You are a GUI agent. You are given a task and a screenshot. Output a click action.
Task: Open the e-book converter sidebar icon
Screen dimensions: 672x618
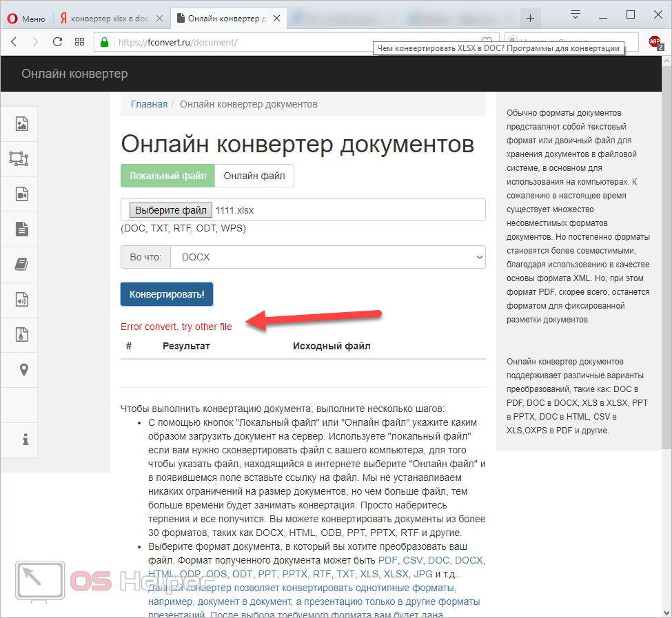point(22,264)
